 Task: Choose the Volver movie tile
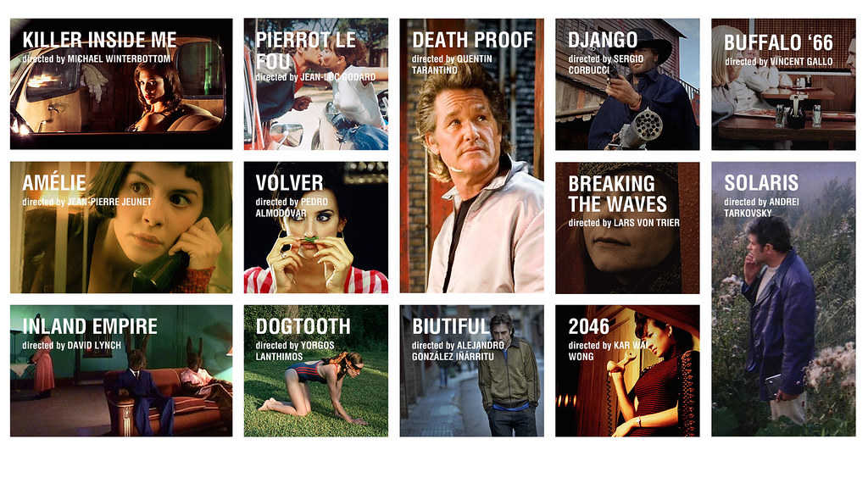click(316, 227)
